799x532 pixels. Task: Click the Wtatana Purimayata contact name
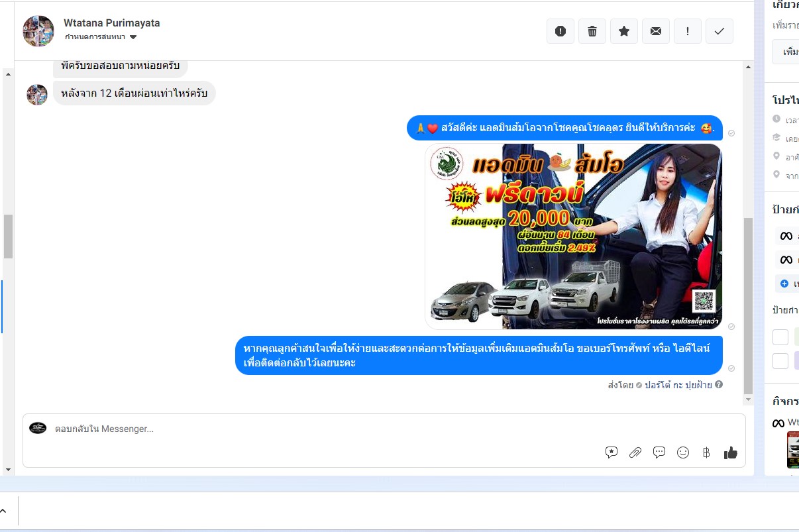pos(112,23)
